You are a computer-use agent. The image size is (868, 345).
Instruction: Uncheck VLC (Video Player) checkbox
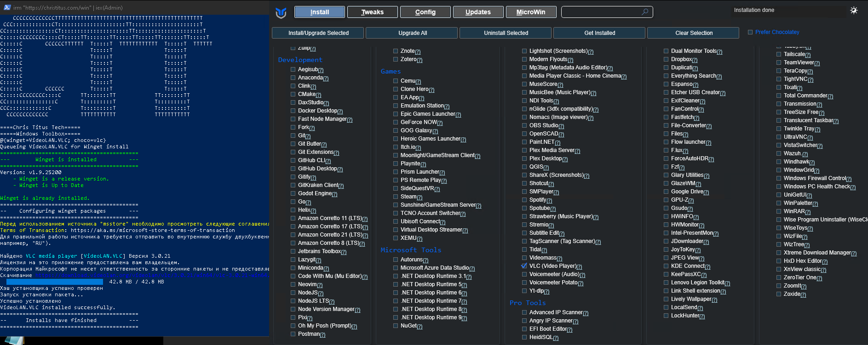[x=524, y=266]
